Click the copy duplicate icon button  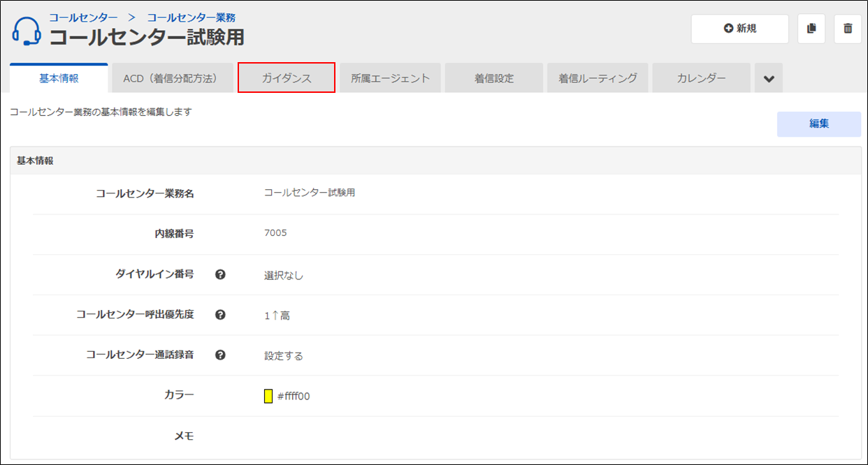pos(811,29)
